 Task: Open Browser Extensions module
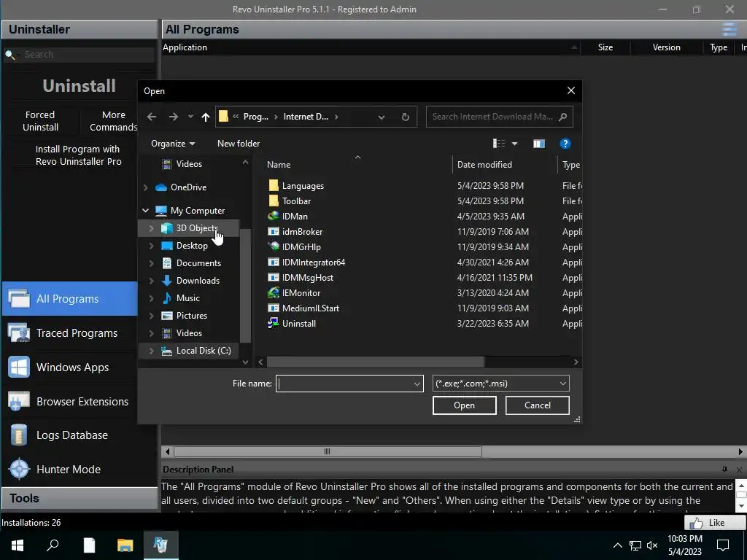tap(70, 402)
